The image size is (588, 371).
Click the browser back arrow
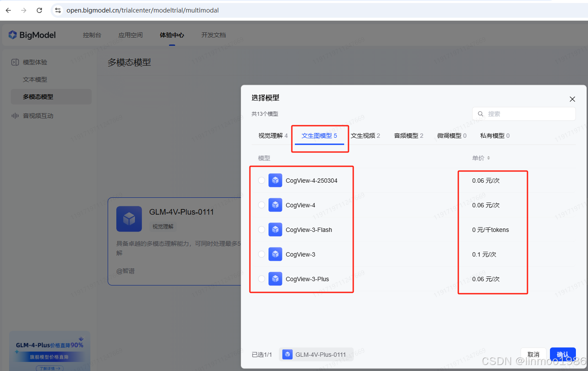click(8, 10)
